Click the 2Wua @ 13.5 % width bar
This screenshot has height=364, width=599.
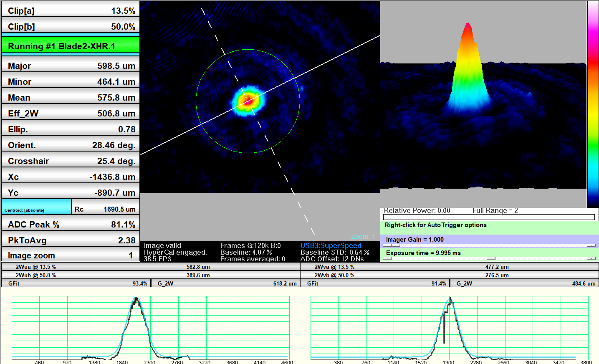tap(151, 267)
